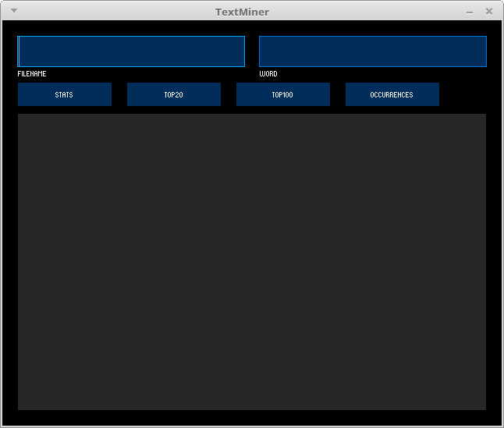Minimize the TextMiner window

pos(470,12)
